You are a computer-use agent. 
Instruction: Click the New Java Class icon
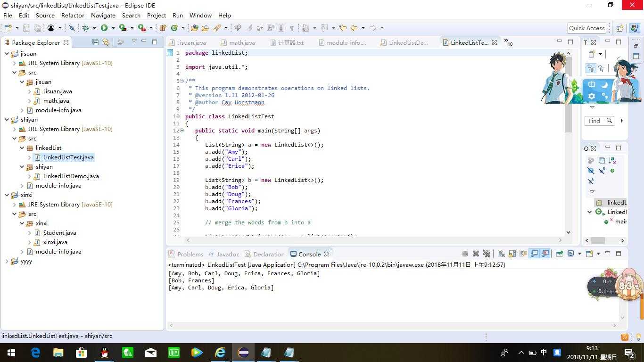(174, 28)
